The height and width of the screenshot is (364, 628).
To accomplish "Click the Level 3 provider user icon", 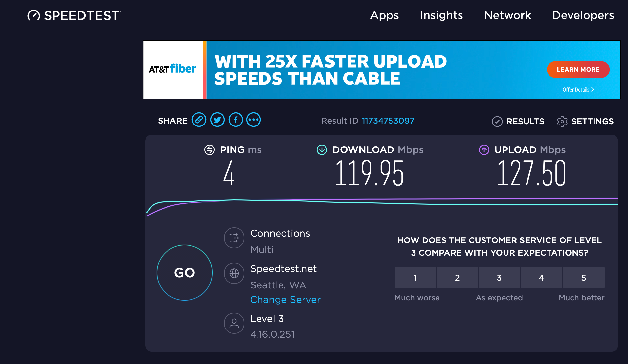I will tap(234, 323).
